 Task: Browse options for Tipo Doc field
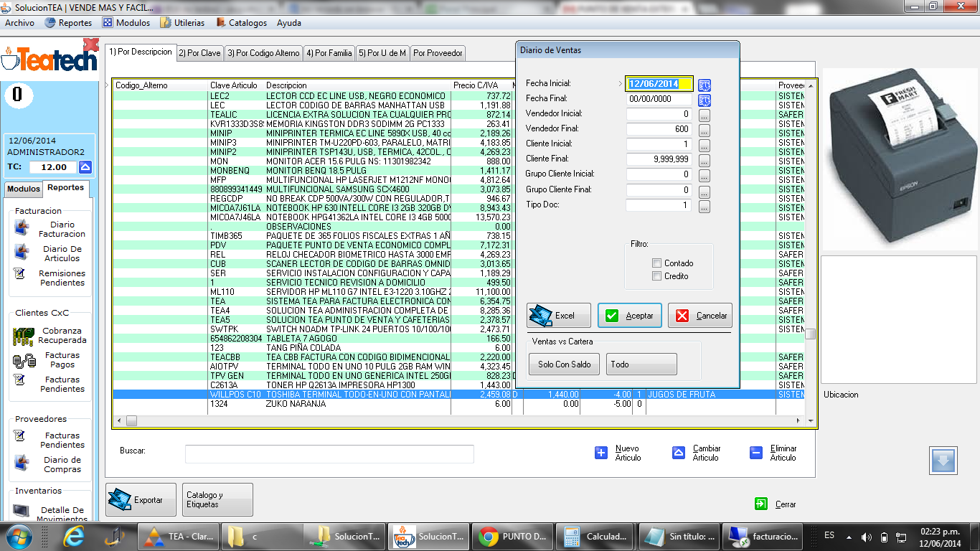tap(704, 206)
